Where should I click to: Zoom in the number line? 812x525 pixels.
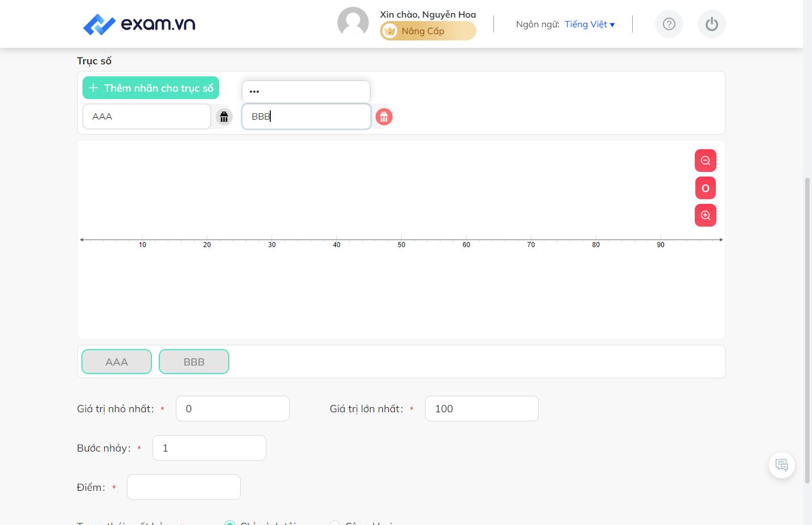point(706,215)
